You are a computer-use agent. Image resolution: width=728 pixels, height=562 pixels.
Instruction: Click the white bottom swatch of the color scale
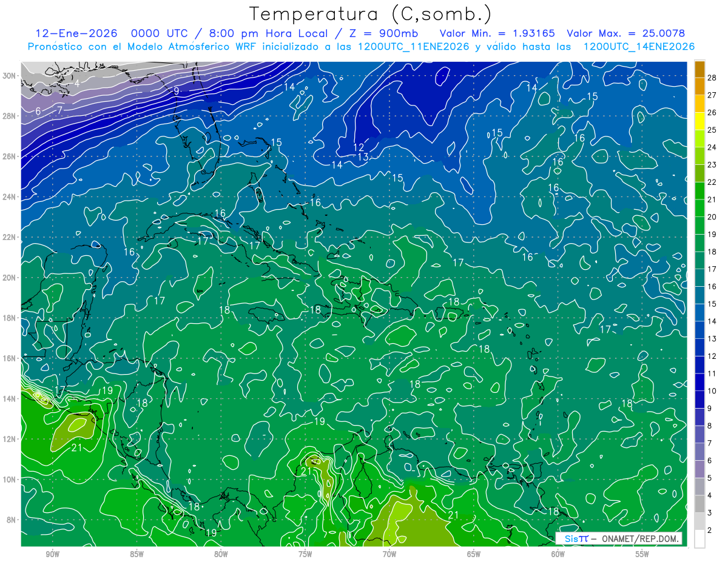[699, 539]
